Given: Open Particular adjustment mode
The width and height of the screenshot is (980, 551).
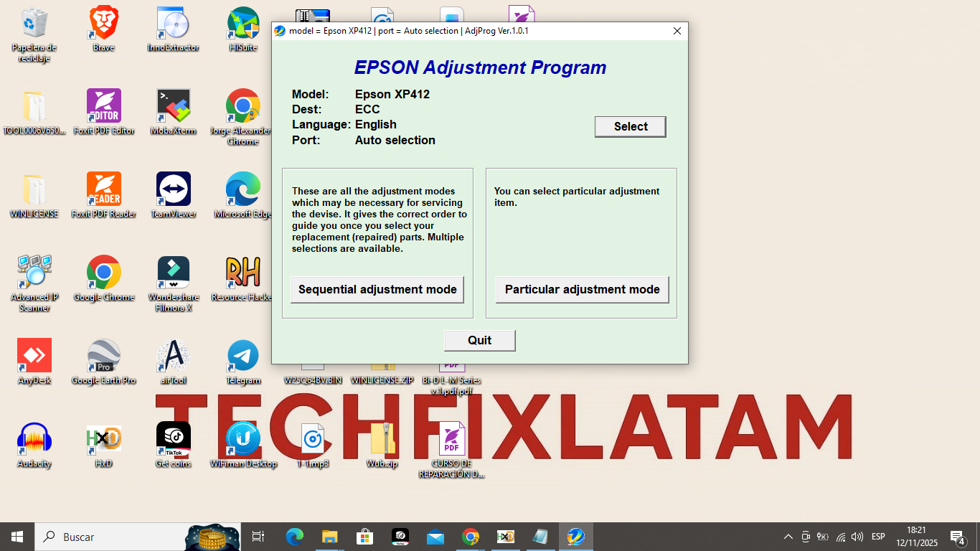Looking at the screenshot, I should (582, 290).
